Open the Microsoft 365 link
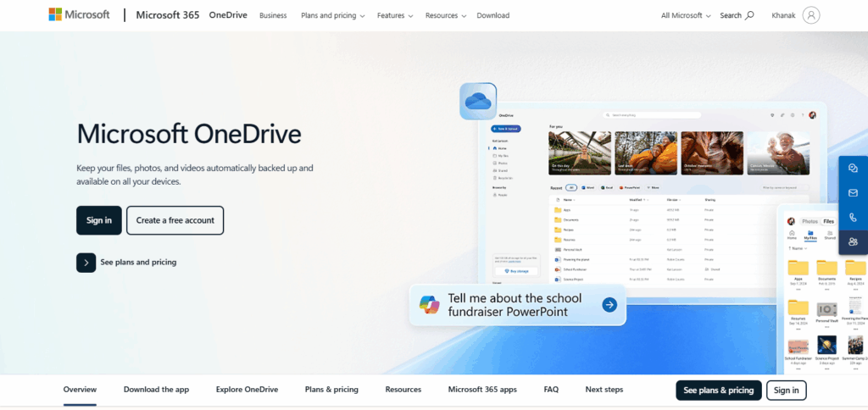868x410 pixels. click(168, 15)
